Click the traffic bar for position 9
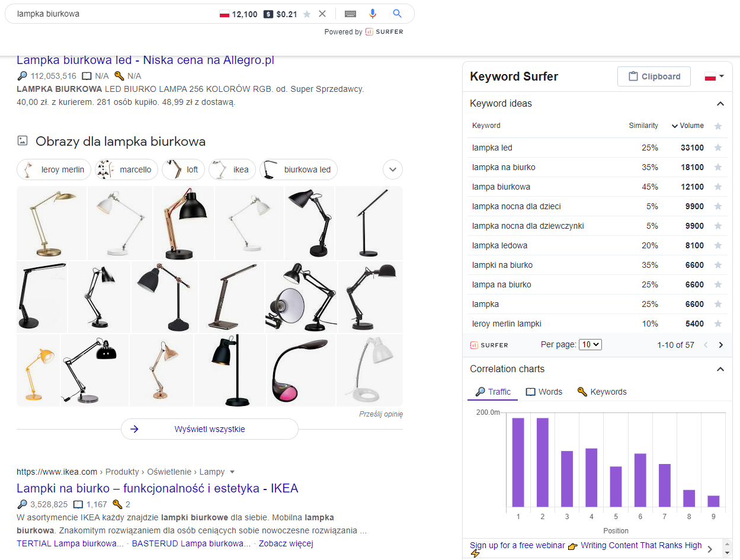 [x=713, y=501]
